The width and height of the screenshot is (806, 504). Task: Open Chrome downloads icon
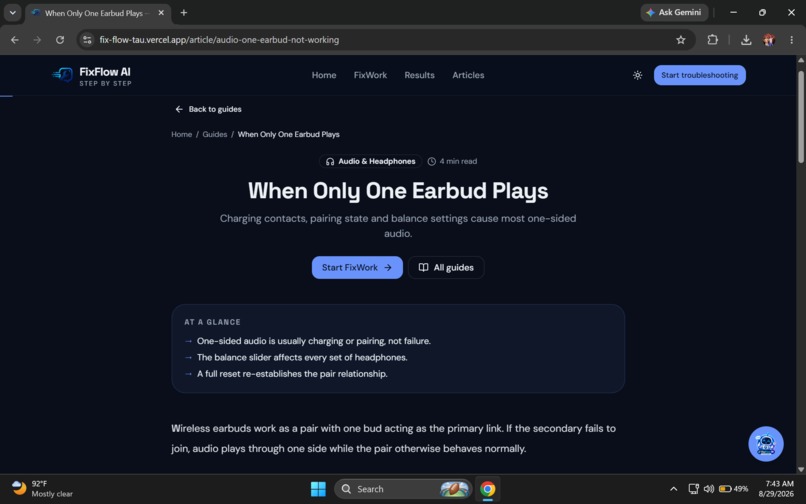coord(746,40)
